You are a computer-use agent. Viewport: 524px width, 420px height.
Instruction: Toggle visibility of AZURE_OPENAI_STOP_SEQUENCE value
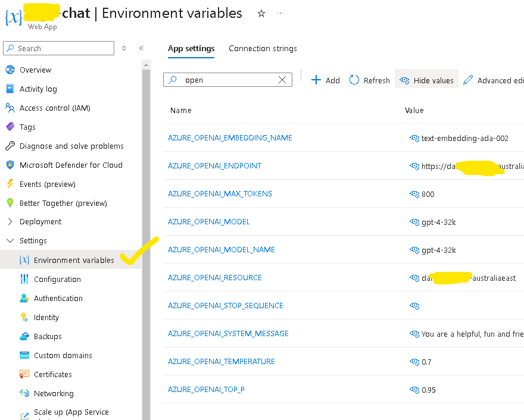[x=414, y=306]
